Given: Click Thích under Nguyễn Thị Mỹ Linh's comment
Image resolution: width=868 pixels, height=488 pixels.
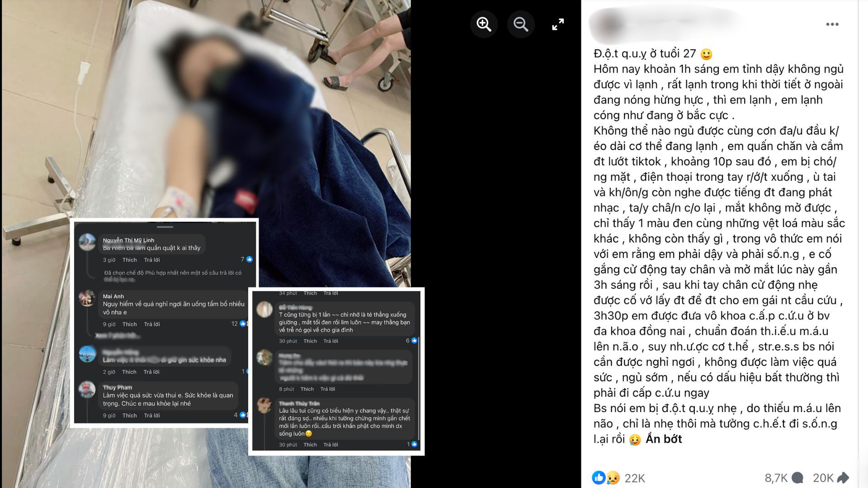Looking at the screenshot, I should 129,260.
